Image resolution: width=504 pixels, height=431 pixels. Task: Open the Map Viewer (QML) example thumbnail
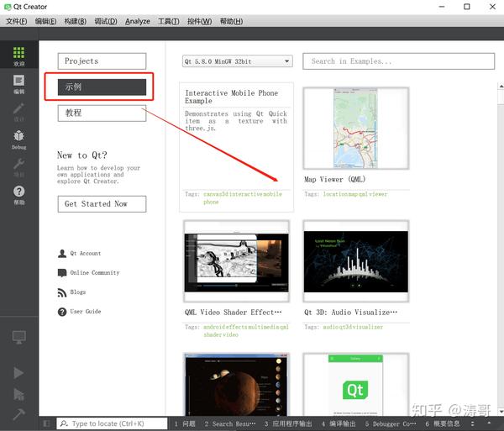coord(356,129)
